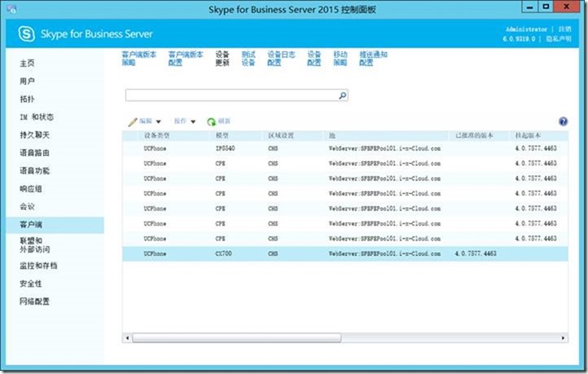The width and height of the screenshot is (588, 374).
Task: Click the WebServer pool cell in IP8540 row
Action: coord(384,148)
